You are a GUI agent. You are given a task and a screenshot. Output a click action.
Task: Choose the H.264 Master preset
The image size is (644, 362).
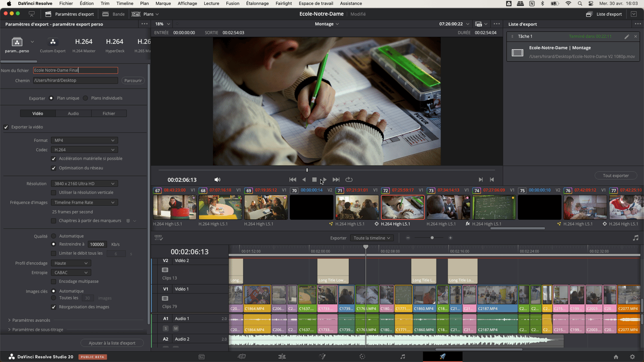point(84,45)
